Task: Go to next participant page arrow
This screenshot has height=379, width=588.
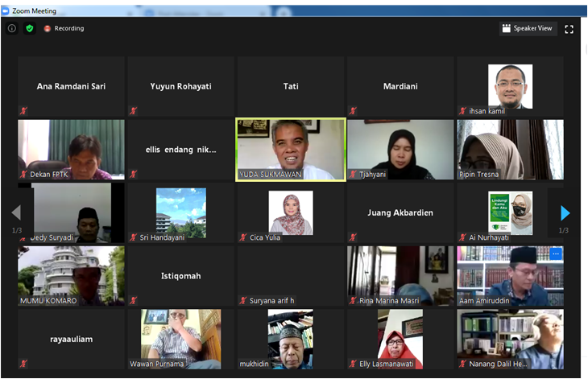Action: pyautogui.click(x=565, y=212)
